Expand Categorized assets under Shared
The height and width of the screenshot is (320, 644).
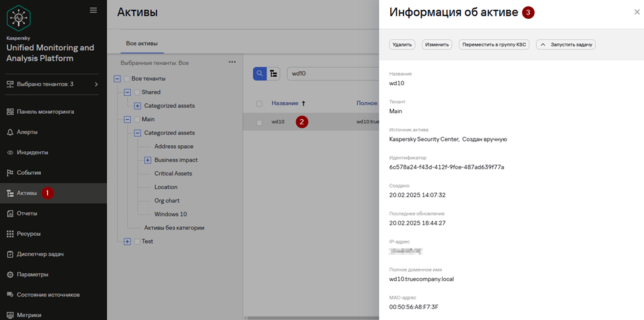click(x=138, y=106)
